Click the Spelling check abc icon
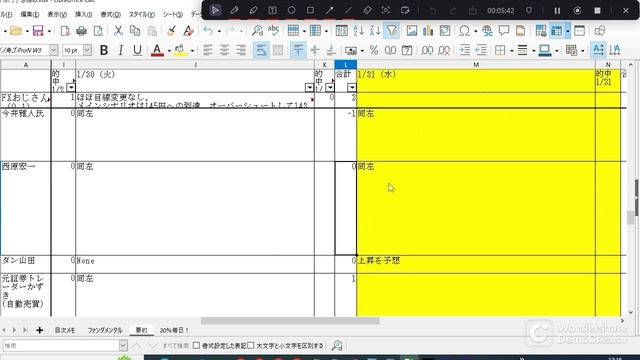Image resolution: width=640 pixels, height=360 pixels. (273, 31)
